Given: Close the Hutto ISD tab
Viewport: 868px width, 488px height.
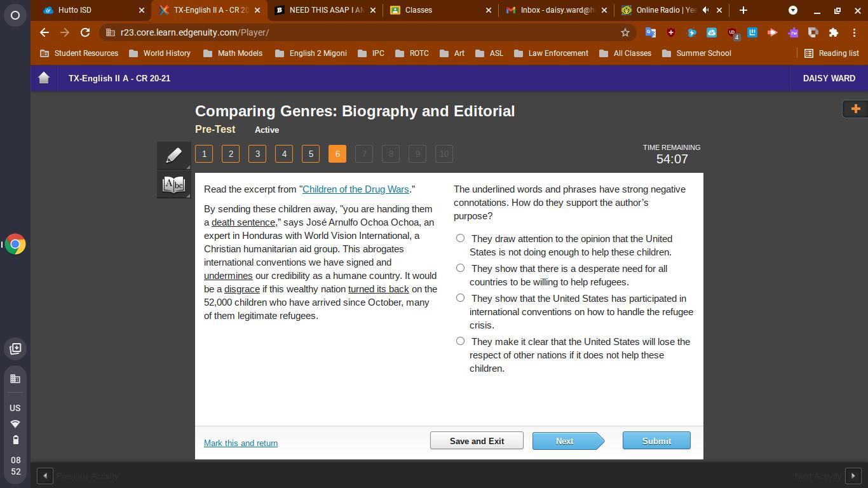Looking at the screenshot, I should [x=141, y=10].
